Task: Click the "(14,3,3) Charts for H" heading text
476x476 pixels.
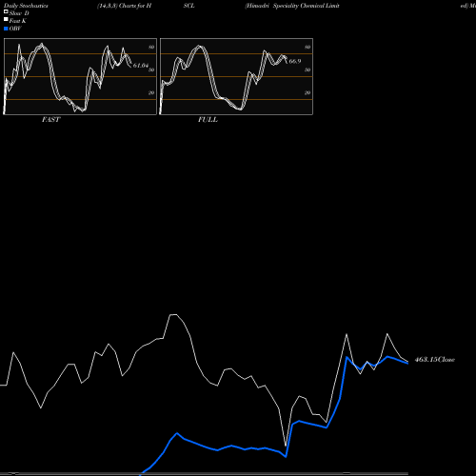Action: tap(125, 6)
